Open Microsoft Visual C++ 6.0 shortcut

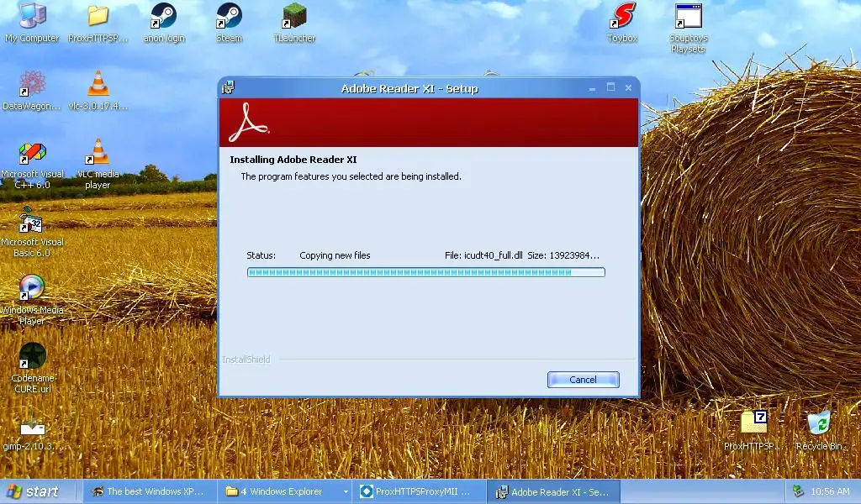coord(32,165)
